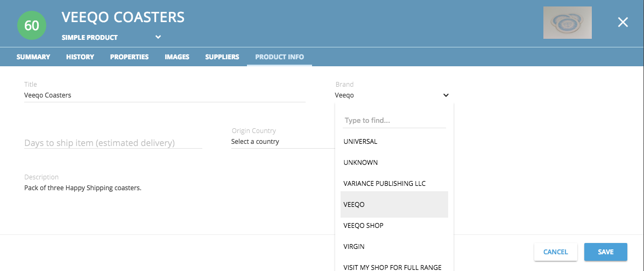644x271 pixels.
Task: View the Images tab
Action: [177, 57]
